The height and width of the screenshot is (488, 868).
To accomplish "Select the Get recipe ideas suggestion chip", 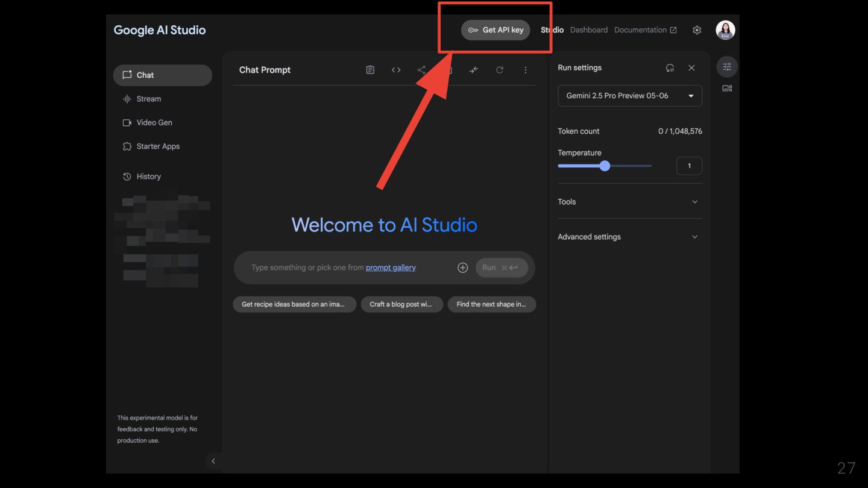I will point(294,304).
